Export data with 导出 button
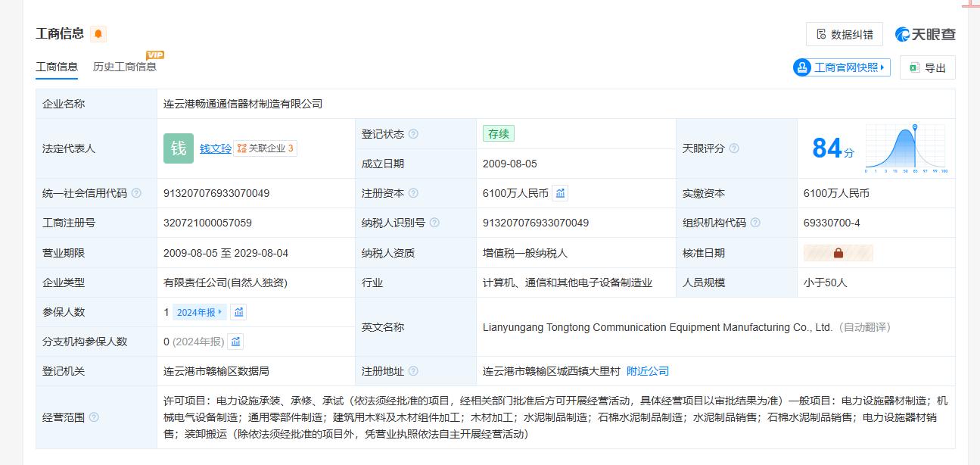Image resolution: width=980 pixels, height=465 pixels. click(x=927, y=67)
